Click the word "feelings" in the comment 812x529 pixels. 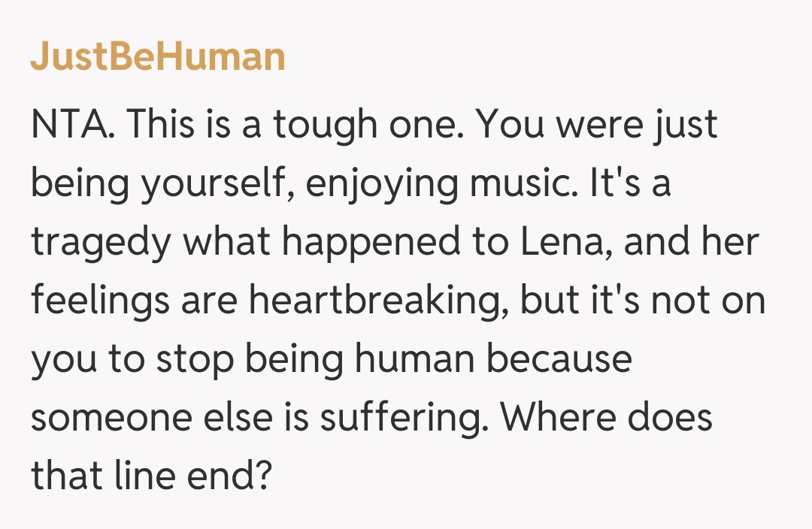pos(100,301)
